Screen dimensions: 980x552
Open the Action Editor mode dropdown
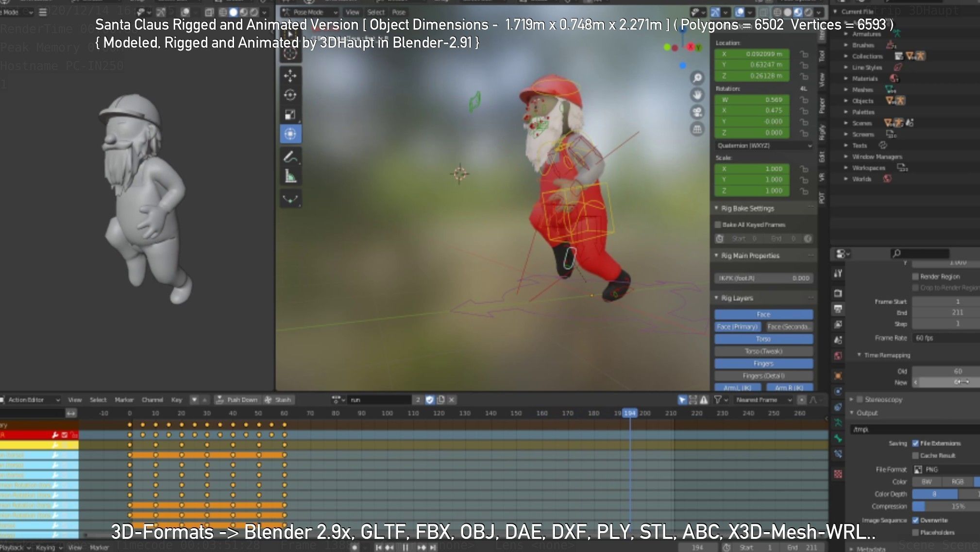click(30, 400)
